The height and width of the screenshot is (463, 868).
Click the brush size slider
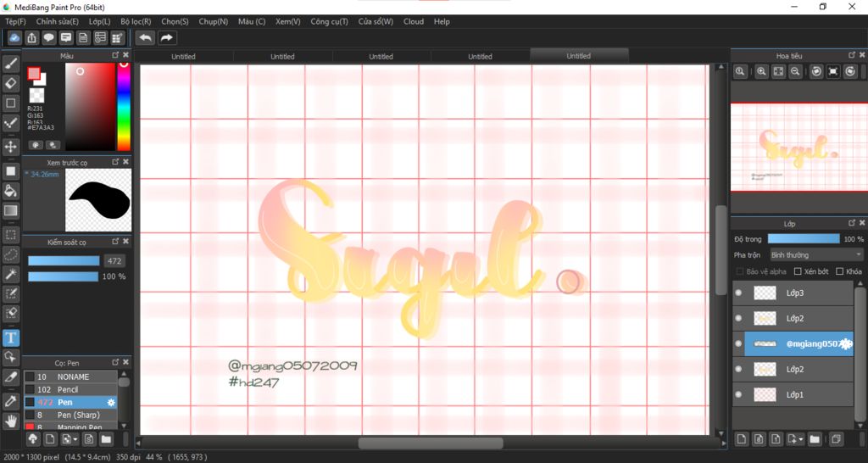point(64,261)
